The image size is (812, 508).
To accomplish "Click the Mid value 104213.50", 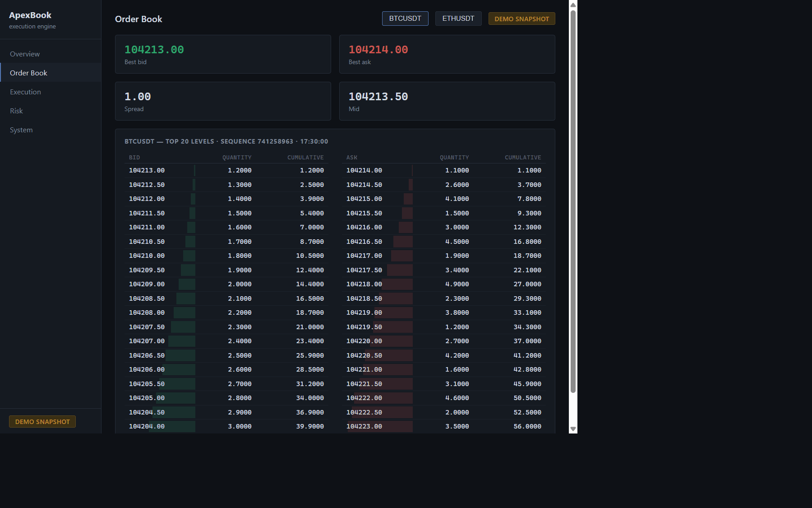I will (378, 97).
